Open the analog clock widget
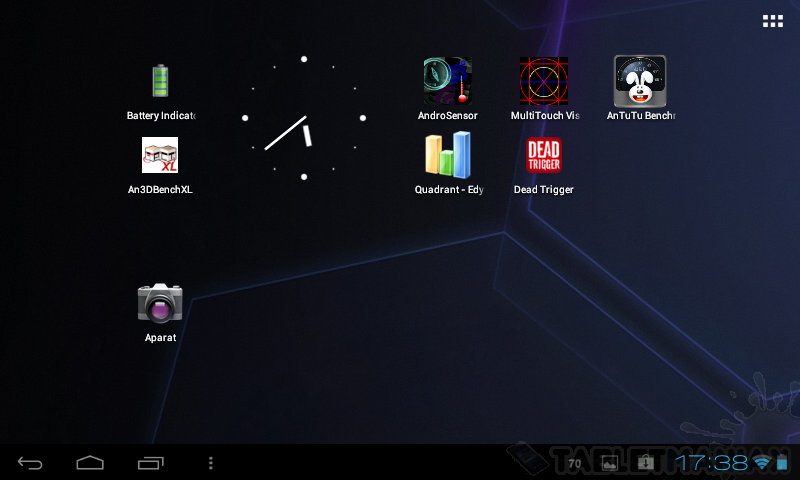Viewport: 800px width, 480px height. coord(304,118)
